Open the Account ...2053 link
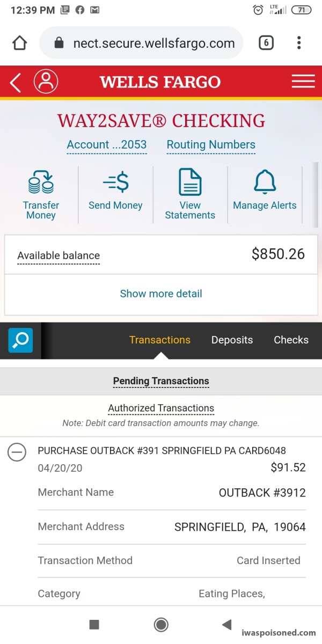Image resolution: width=322 pixels, height=644 pixels. click(x=106, y=145)
